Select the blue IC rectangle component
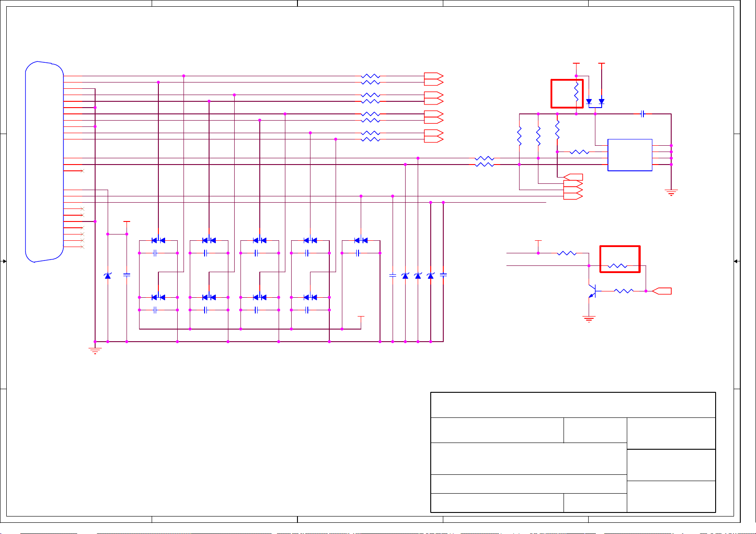Viewport: 756px width, 534px height. tap(629, 155)
